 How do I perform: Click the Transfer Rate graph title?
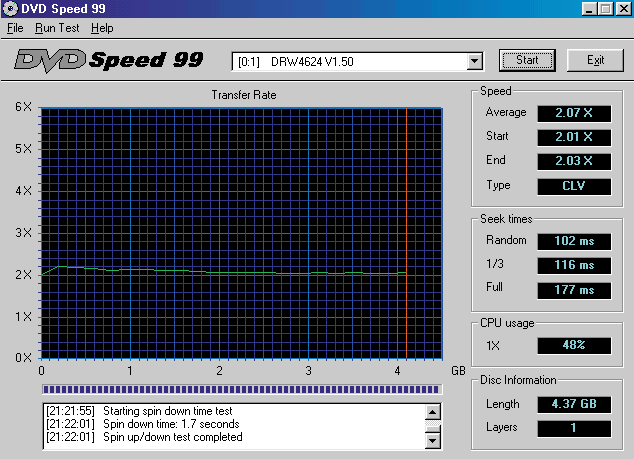point(244,95)
